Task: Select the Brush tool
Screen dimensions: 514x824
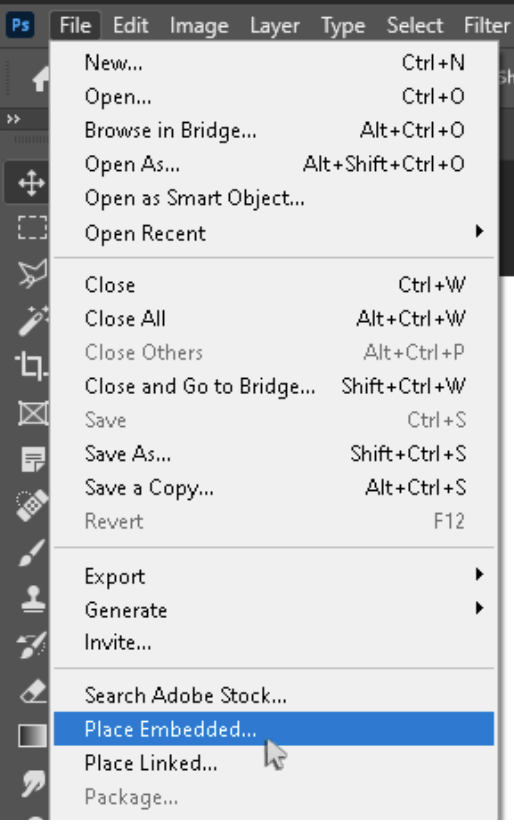Action: coord(33,552)
